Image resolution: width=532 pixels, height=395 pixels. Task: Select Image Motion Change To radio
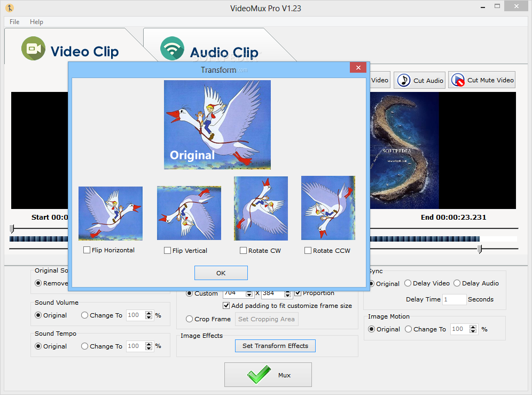tap(409, 329)
